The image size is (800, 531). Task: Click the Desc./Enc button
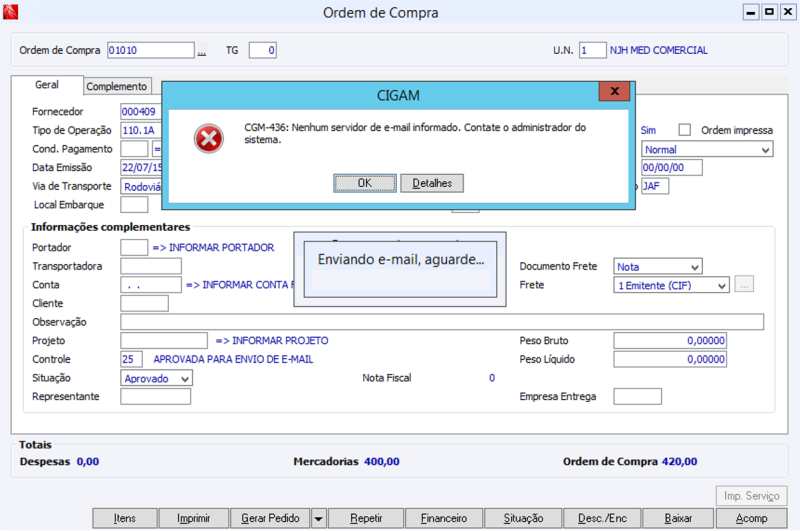click(602, 519)
